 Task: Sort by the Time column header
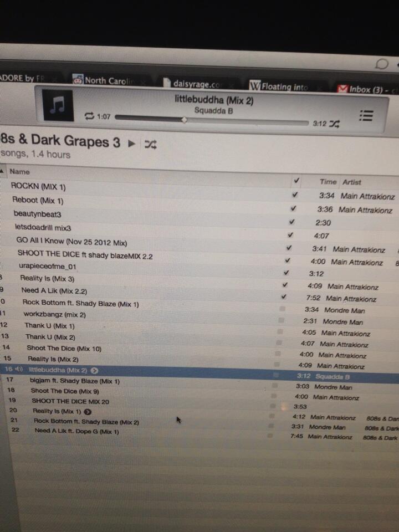pos(328,182)
